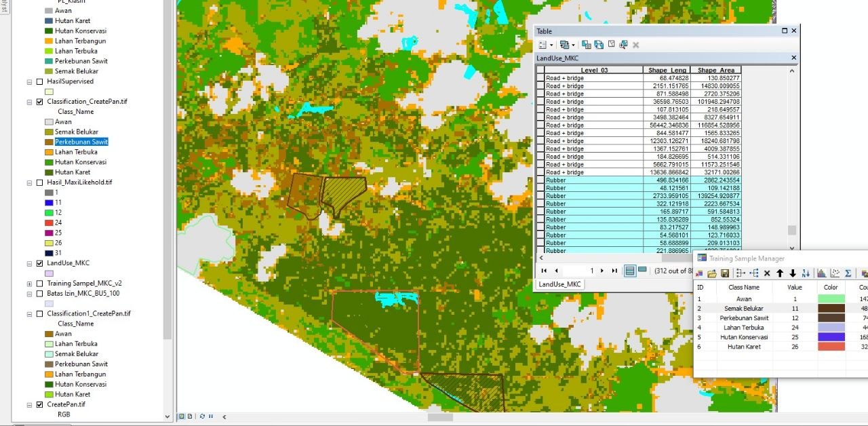Select Semak Belukar row in Training Sample Manager
The height and width of the screenshot is (426, 868).
click(780, 309)
